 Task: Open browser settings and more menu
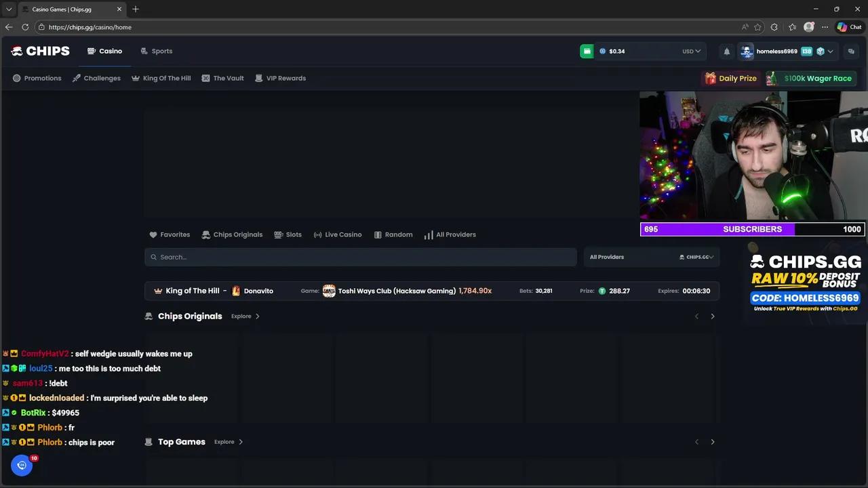coord(825,27)
